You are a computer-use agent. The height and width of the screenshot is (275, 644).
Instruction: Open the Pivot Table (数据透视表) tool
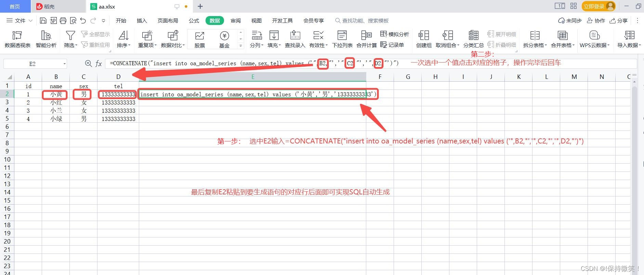point(17,39)
